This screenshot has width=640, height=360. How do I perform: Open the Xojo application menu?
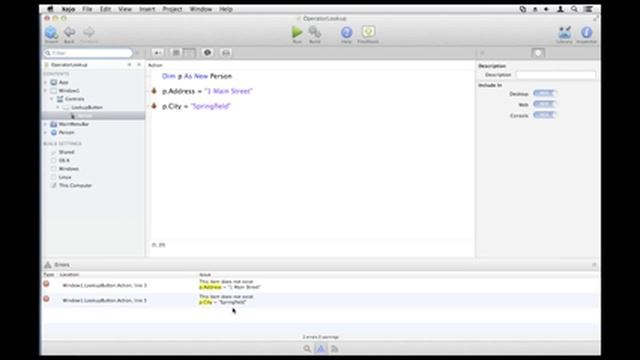pyautogui.click(x=68, y=9)
